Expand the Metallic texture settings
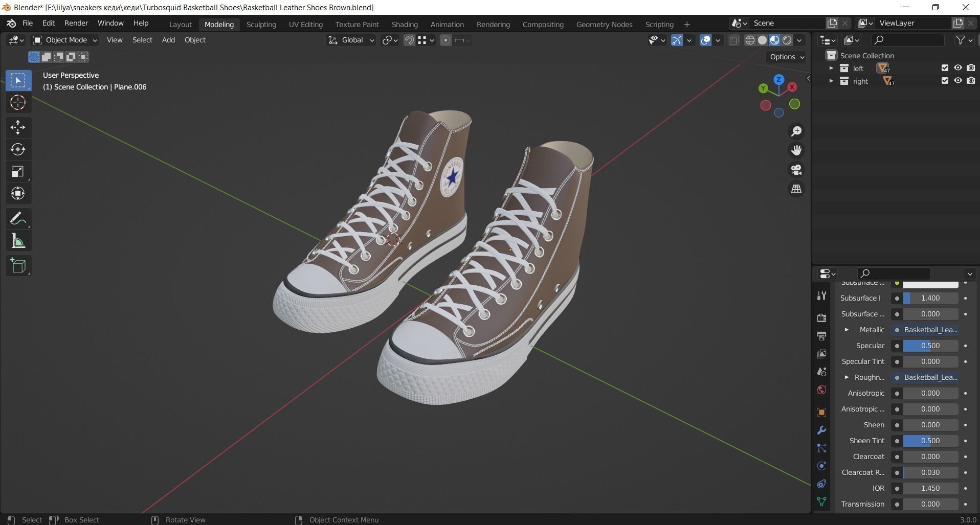The height and width of the screenshot is (525, 980). [x=847, y=330]
